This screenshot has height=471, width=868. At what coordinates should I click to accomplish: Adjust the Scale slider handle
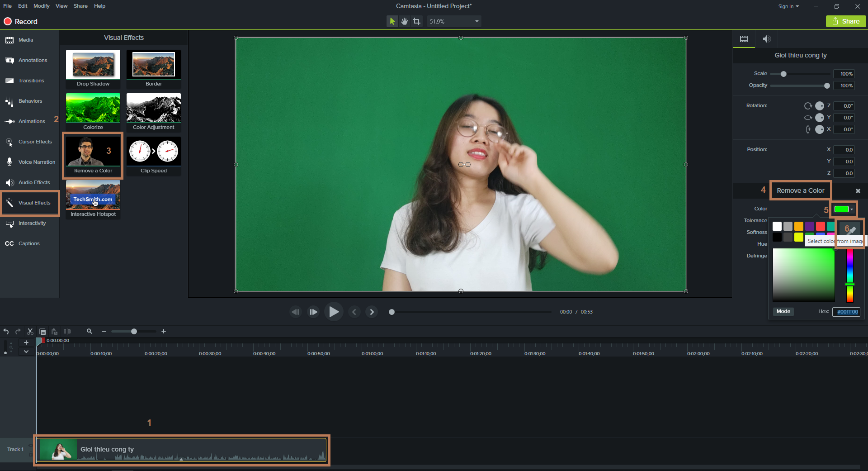point(783,74)
